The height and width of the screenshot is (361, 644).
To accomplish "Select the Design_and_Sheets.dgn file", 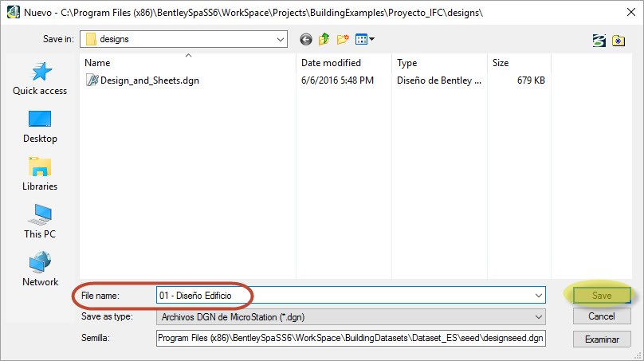I will pos(150,80).
